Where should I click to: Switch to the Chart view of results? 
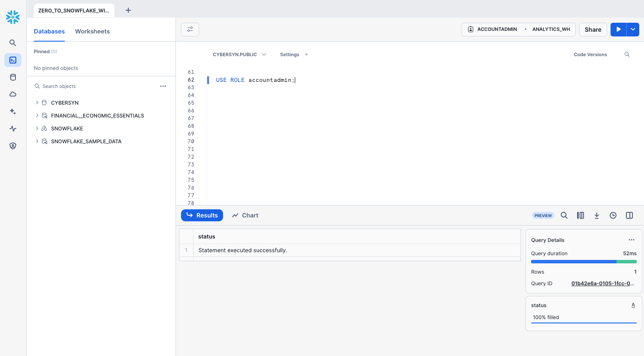pyautogui.click(x=245, y=215)
